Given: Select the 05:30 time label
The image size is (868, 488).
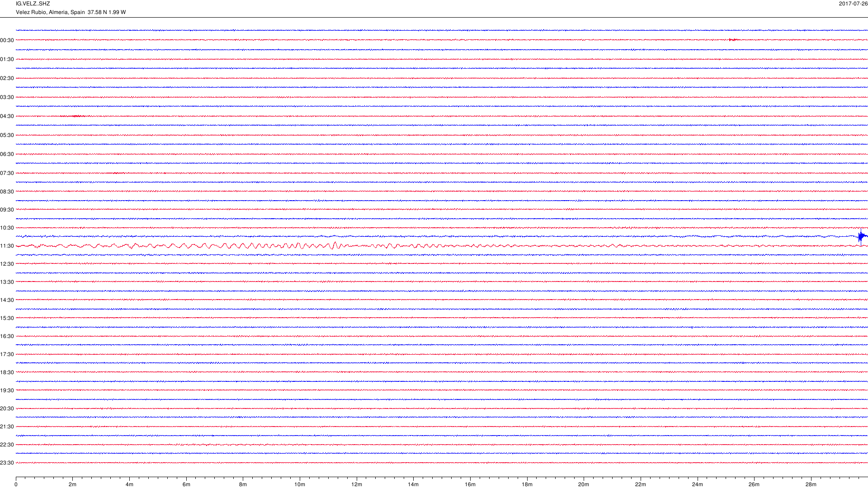Looking at the screenshot, I should coord(7,135).
